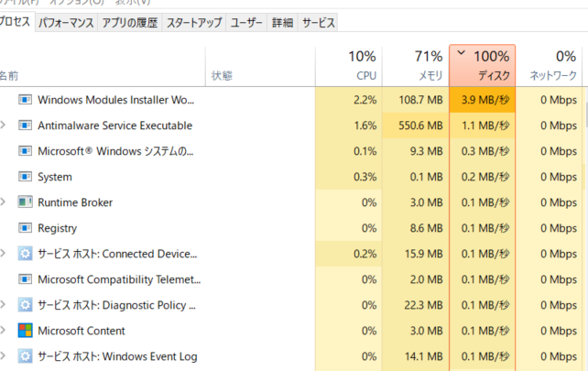The height and width of the screenshot is (371, 588).
Task: Click the System process icon
Action: coord(25,177)
